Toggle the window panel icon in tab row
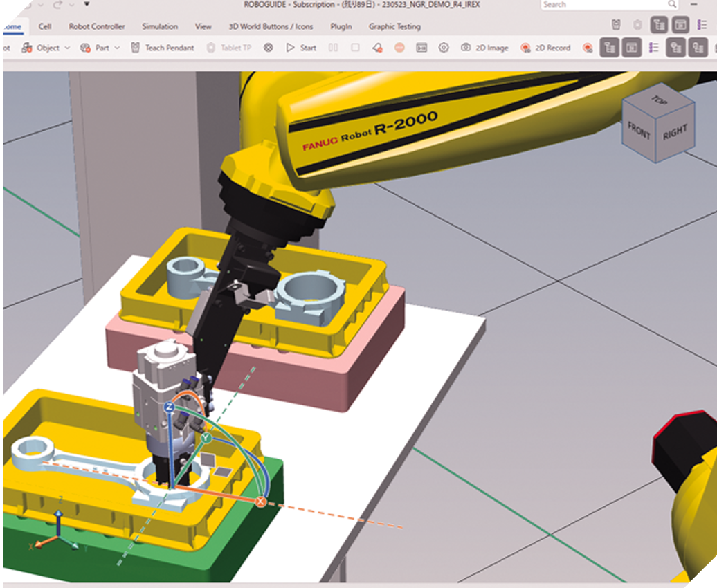717x588 pixels. pyautogui.click(x=680, y=25)
